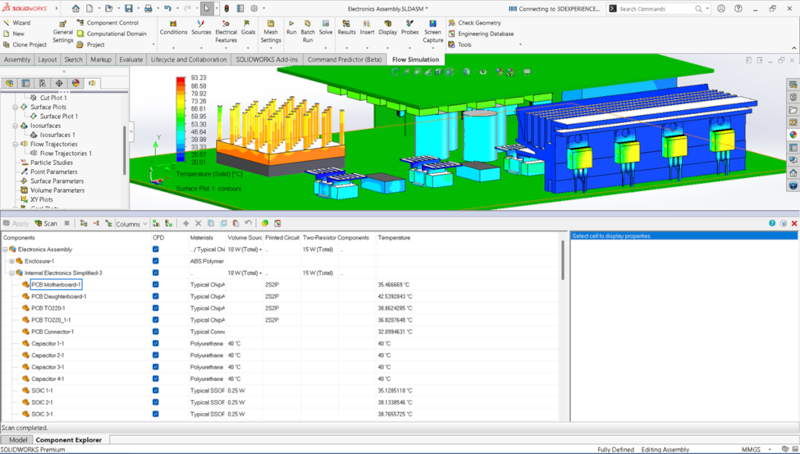This screenshot has height=454, width=800.
Task: Click the temperature color legend bar
Action: tap(180, 117)
